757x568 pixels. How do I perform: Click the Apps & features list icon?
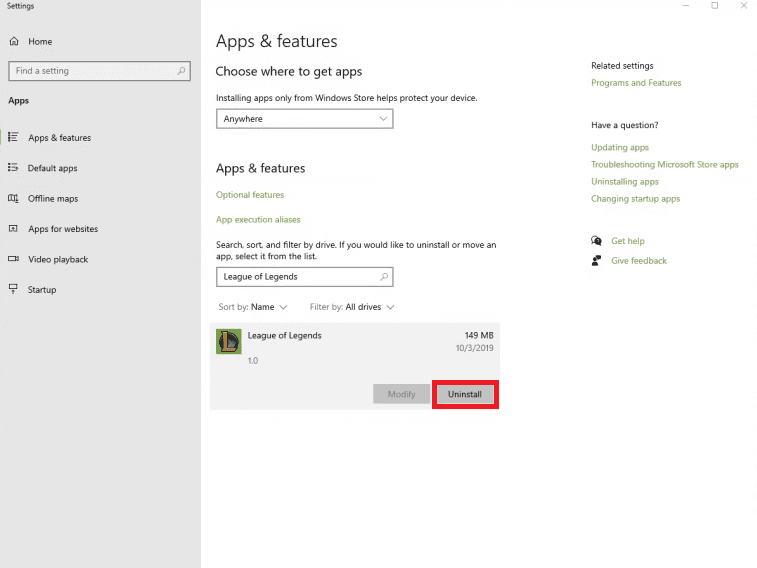pyautogui.click(x=14, y=137)
